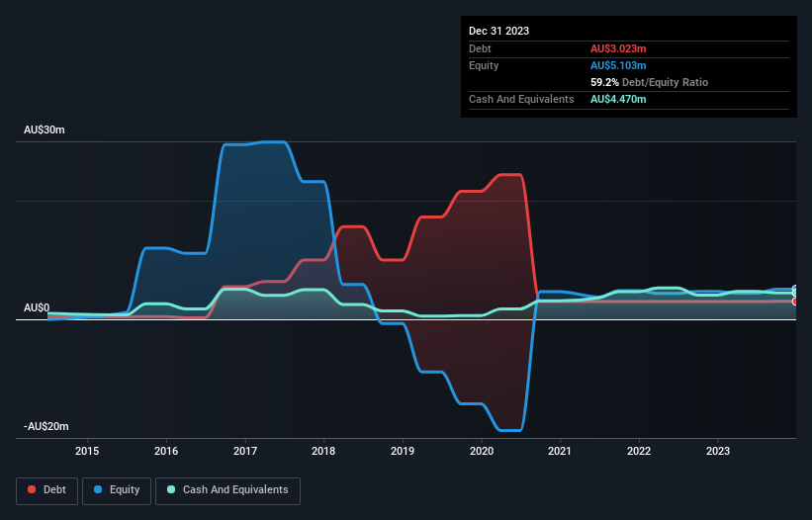Click the 2022 x-axis label
The height and width of the screenshot is (520, 812).
tap(639, 451)
